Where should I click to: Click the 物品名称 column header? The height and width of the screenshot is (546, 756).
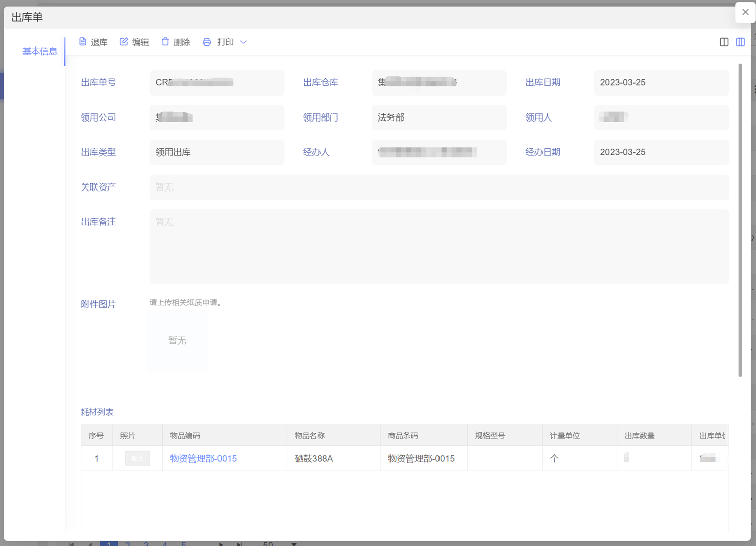[310, 436]
